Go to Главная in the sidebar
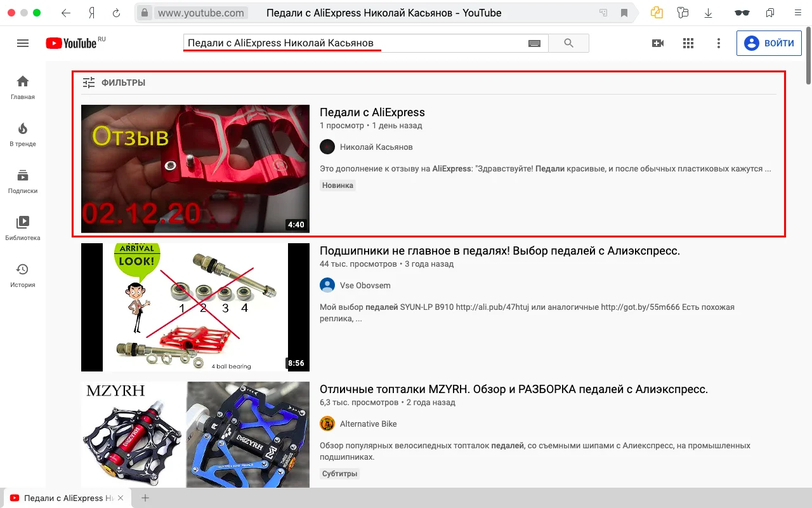 pos(23,88)
